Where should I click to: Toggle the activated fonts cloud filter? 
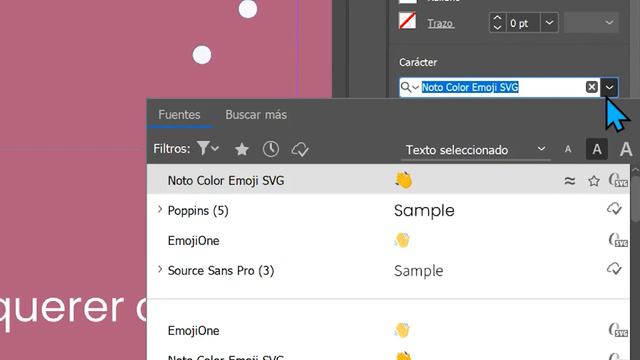[x=300, y=149]
